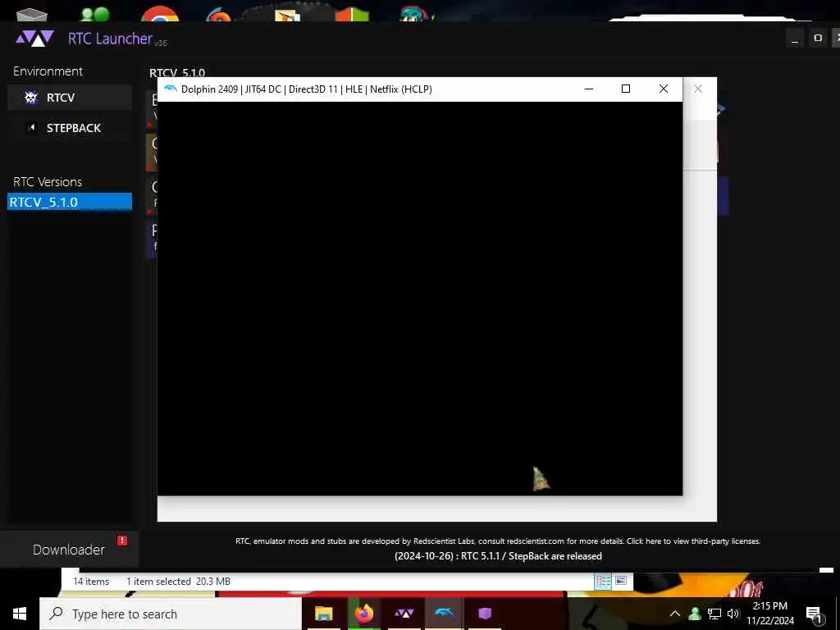Click the Dolphin icon in title bar
This screenshot has width=840, height=630.
[x=171, y=89]
